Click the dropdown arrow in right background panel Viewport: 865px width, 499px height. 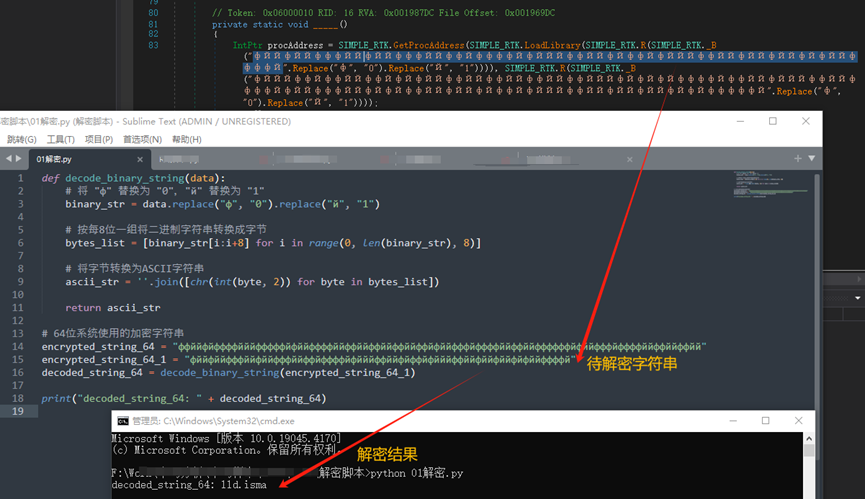coord(858,298)
